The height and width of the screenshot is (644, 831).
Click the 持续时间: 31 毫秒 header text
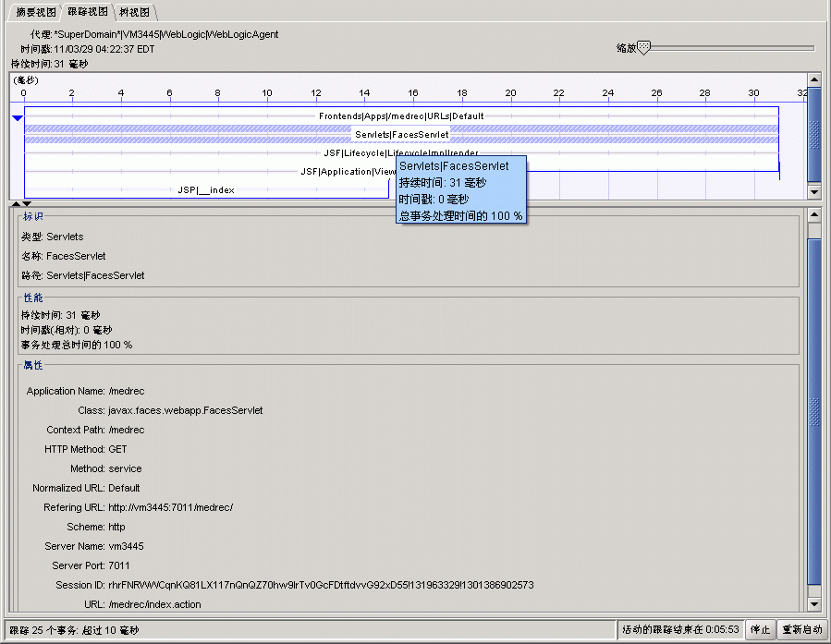click(x=49, y=64)
